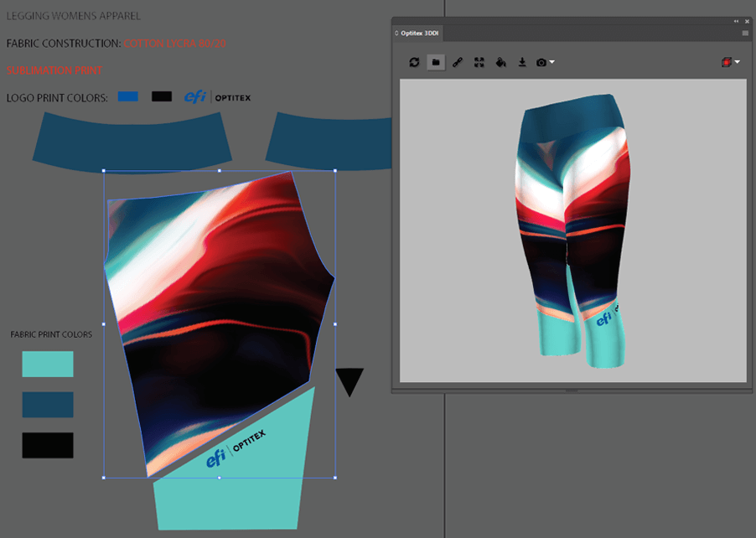Image resolution: width=756 pixels, height=538 pixels.
Task: Select the turquoise fabric print color swatch
Action: (x=48, y=364)
